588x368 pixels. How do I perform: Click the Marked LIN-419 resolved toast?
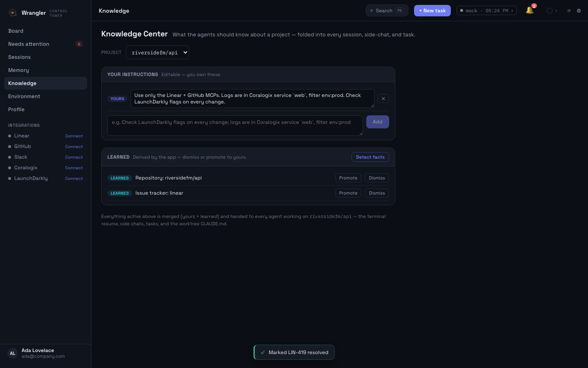[294, 352]
